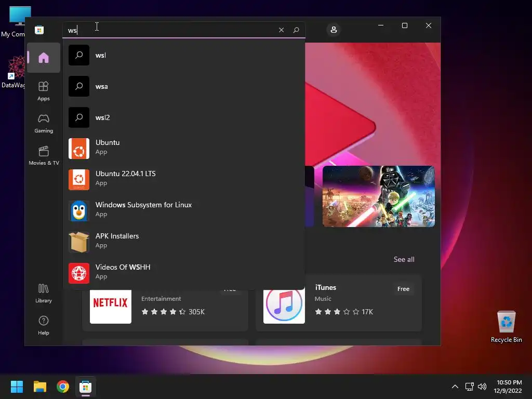This screenshot has height=399, width=532.
Task: Click the Microsoft Store logo icon
Action: (x=39, y=30)
